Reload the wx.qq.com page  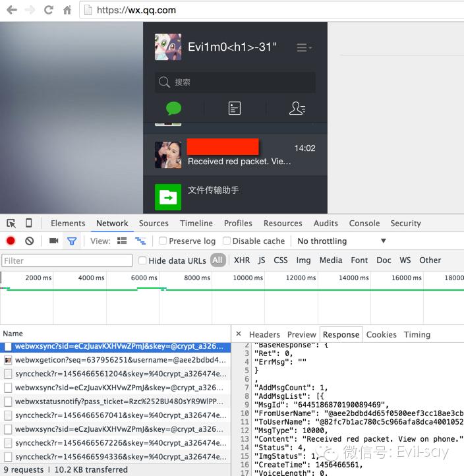tap(49, 10)
